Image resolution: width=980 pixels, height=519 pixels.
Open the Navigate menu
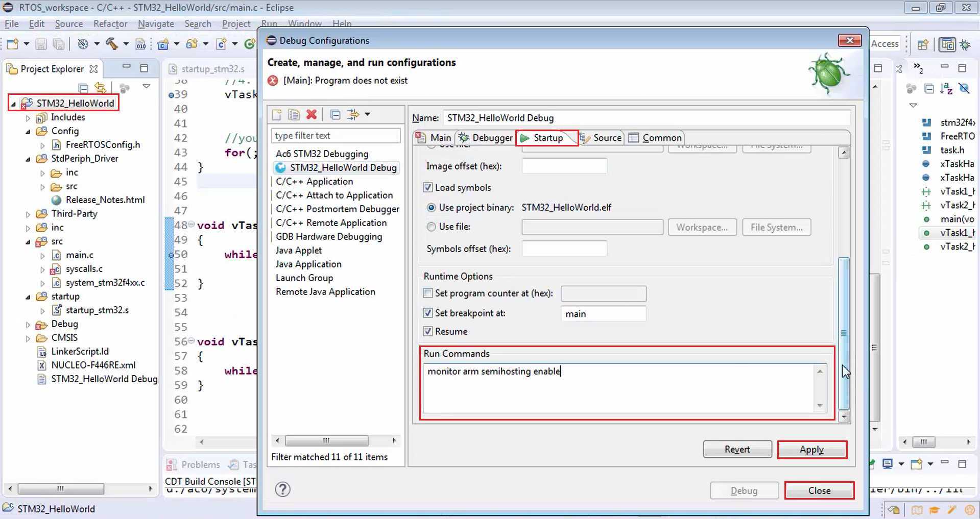pyautogui.click(x=156, y=24)
